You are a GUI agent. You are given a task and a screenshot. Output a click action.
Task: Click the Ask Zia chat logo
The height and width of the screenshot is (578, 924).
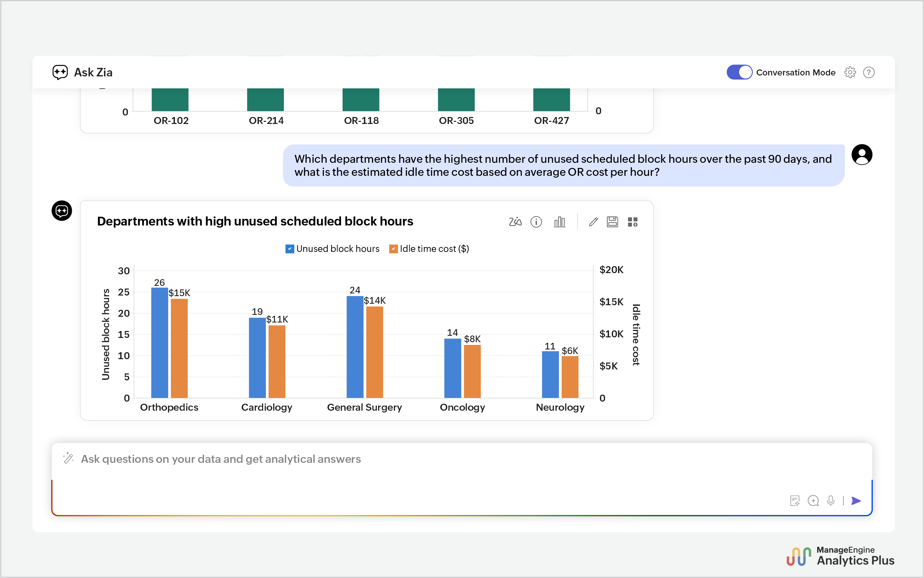[x=60, y=72]
